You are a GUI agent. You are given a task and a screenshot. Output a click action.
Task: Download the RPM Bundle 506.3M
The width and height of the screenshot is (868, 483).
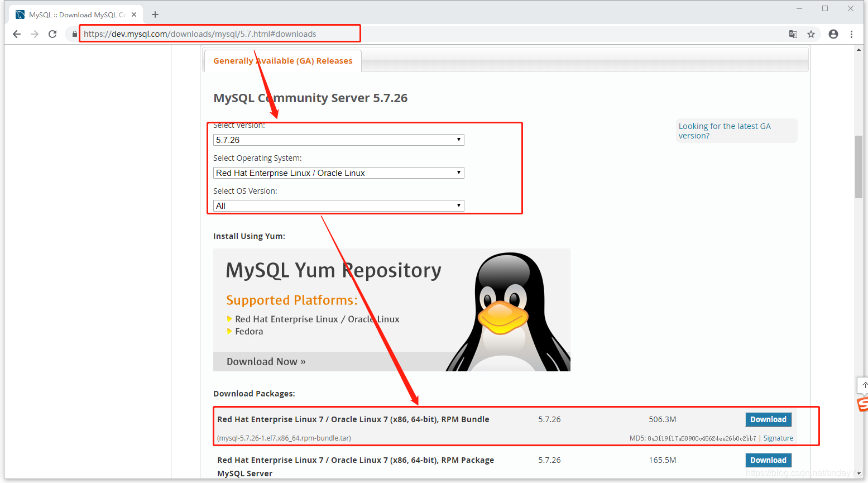pos(768,419)
